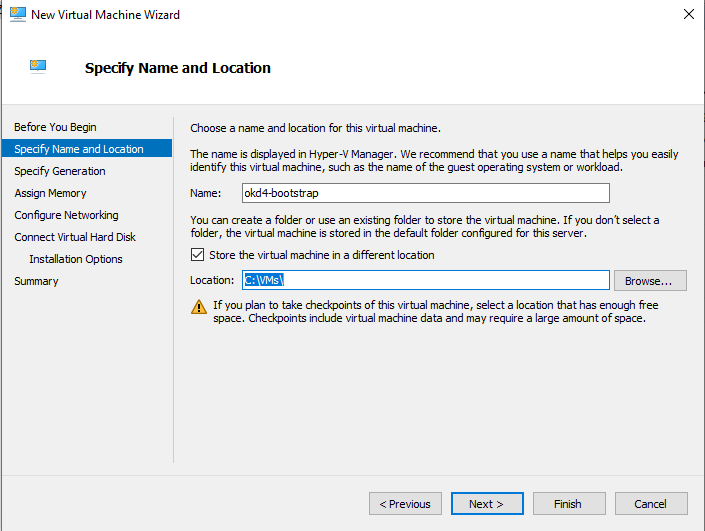Click the 'Name:' label
The width and height of the screenshot is (705, 531).
pyautogui.click(x=205, y=193)
